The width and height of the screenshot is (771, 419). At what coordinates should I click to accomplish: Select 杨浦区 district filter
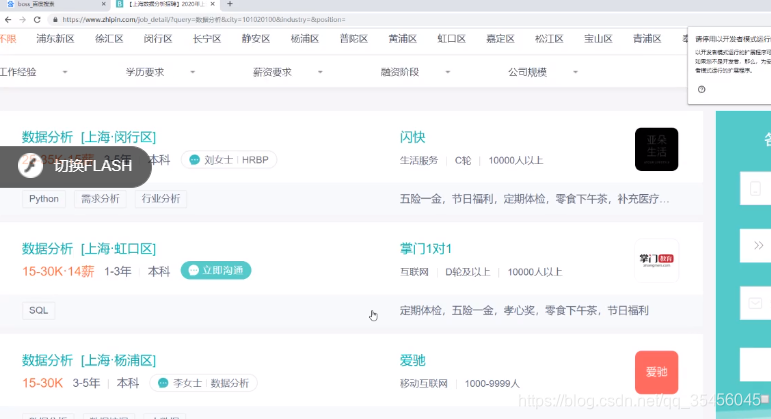point(305,39)
